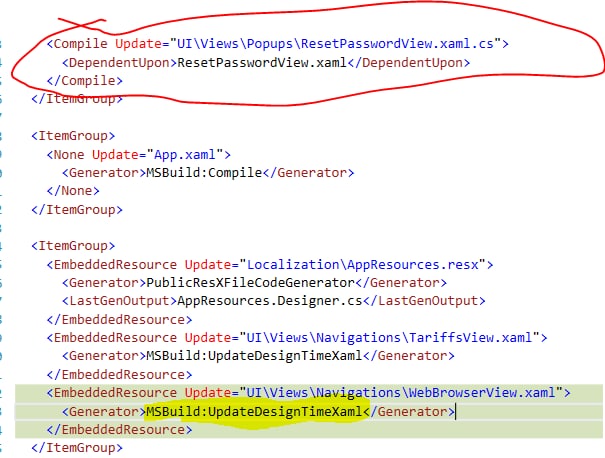
Task: Click the </ItemGroup> tag below </None>
Action: 77,210
